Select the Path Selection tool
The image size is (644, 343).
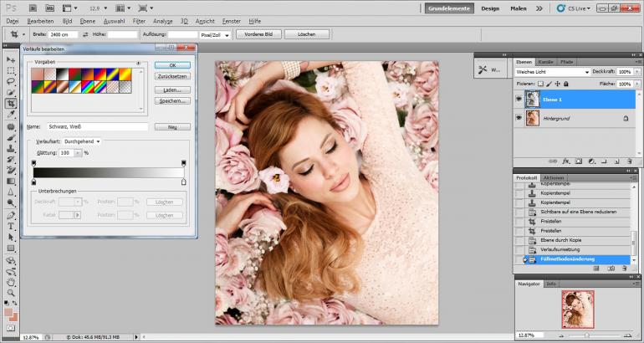(x=11, y=238)
